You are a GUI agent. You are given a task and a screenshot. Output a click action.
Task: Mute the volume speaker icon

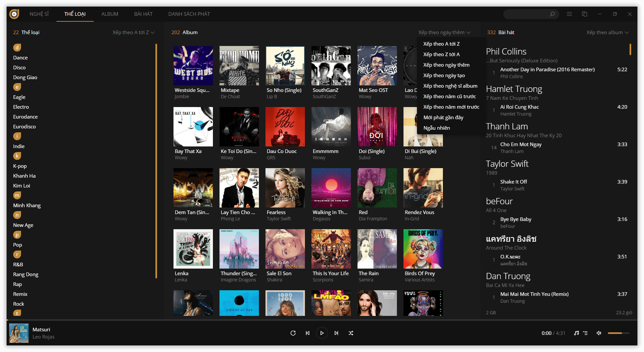(599, 333)
